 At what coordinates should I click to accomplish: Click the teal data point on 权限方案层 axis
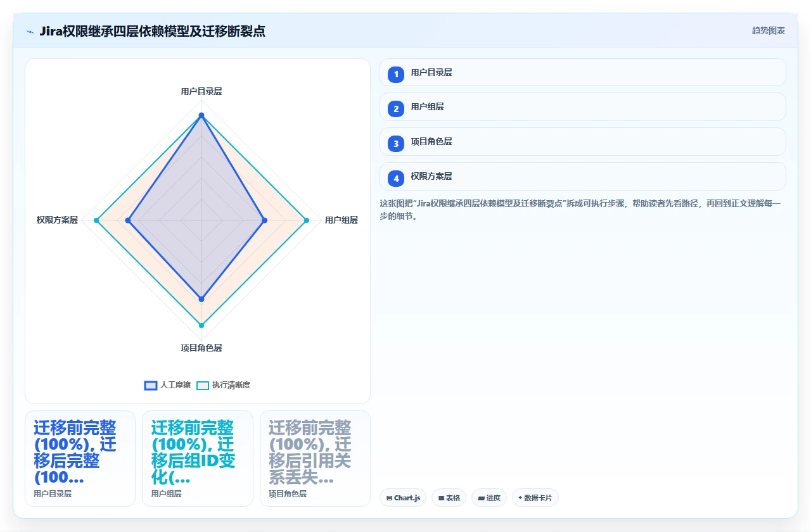(96, 220)
